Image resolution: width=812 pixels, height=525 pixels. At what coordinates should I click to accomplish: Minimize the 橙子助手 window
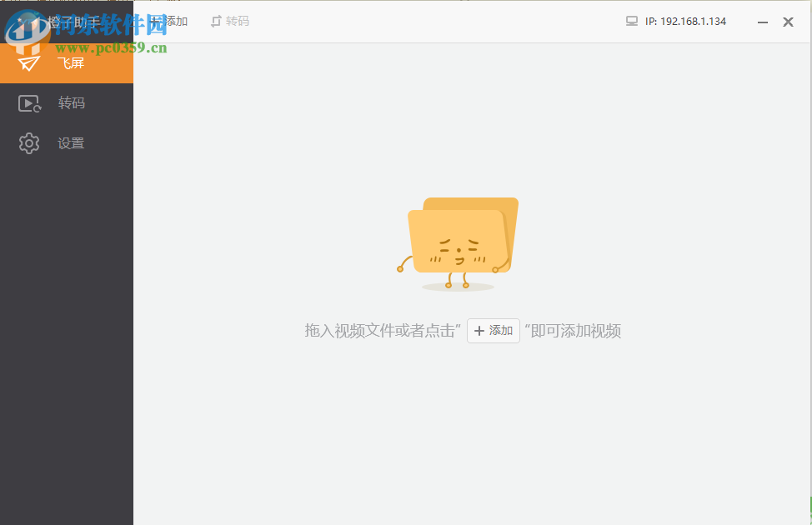point(762,22)
